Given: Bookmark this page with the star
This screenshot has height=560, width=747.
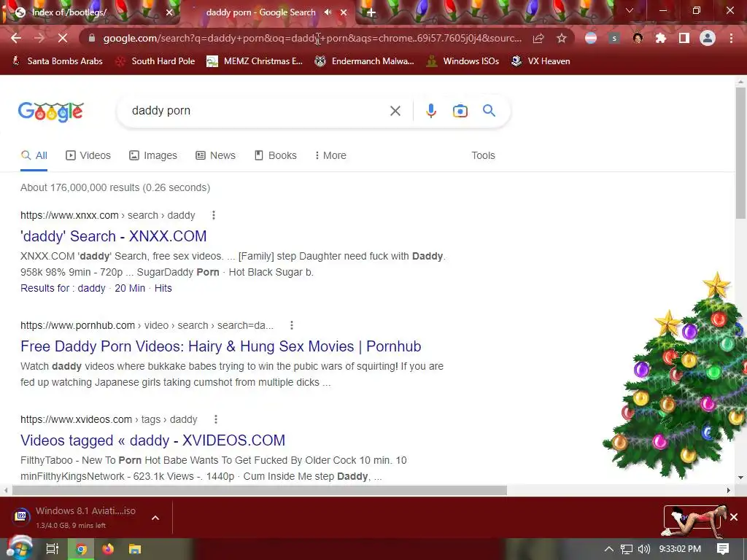Looking at the screenshot, I should click(x=562, y=38).
